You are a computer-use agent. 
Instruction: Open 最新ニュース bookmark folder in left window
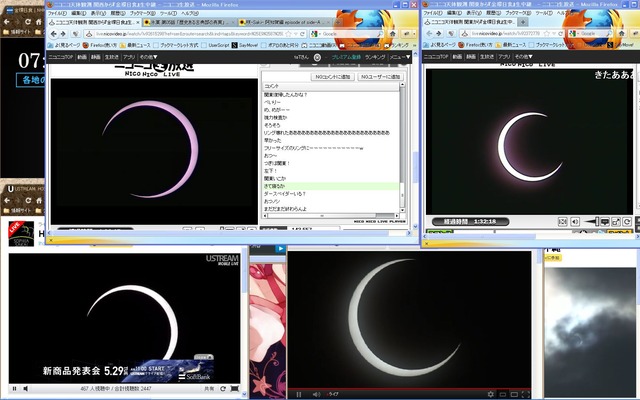pos(135,45)
